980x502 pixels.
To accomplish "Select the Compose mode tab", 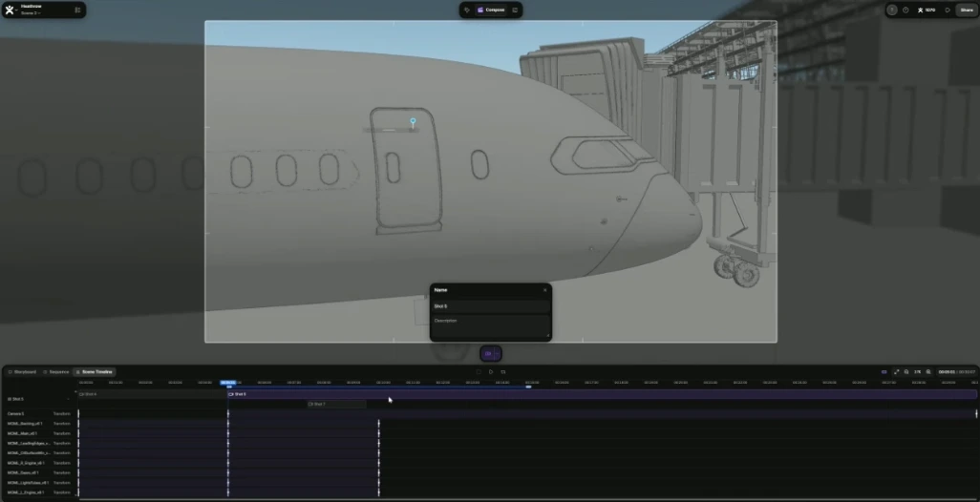I will pos(491,10).
